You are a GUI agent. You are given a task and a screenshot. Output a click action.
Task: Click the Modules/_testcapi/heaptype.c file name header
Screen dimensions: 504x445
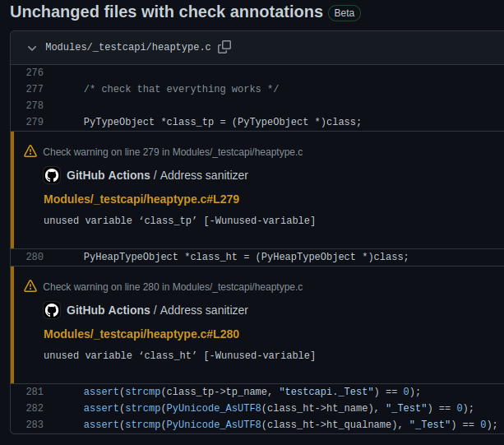[x=128, y=47]
